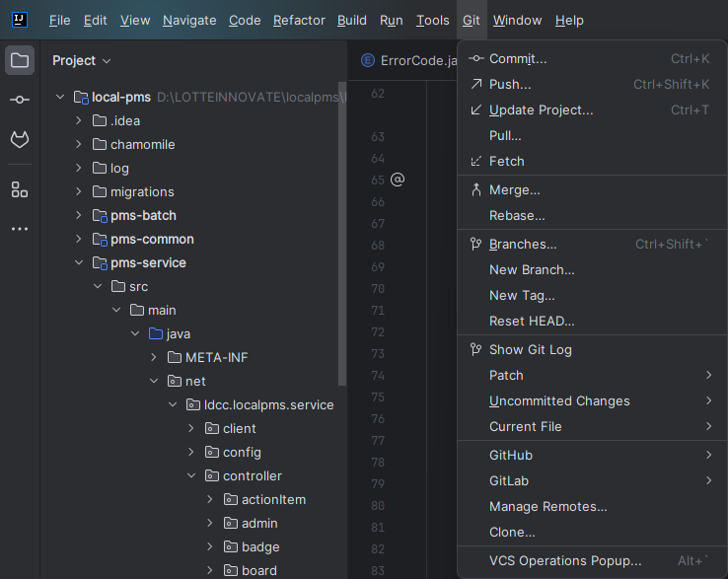The height and width of the screenshot is (579, 728).
Task: Open the Uncommitted Changes submenu
Action: [592, 400]
